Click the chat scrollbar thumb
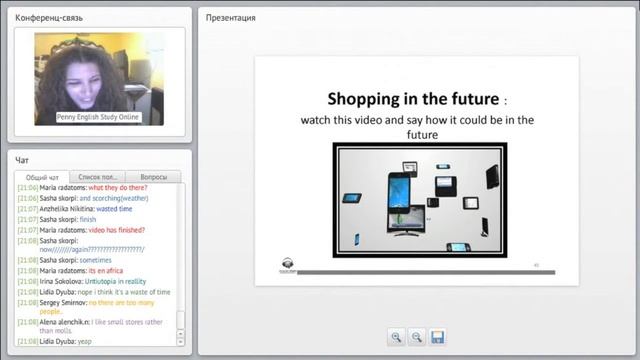This screenshot has width=640, height=360. click(x=180, y=319)
